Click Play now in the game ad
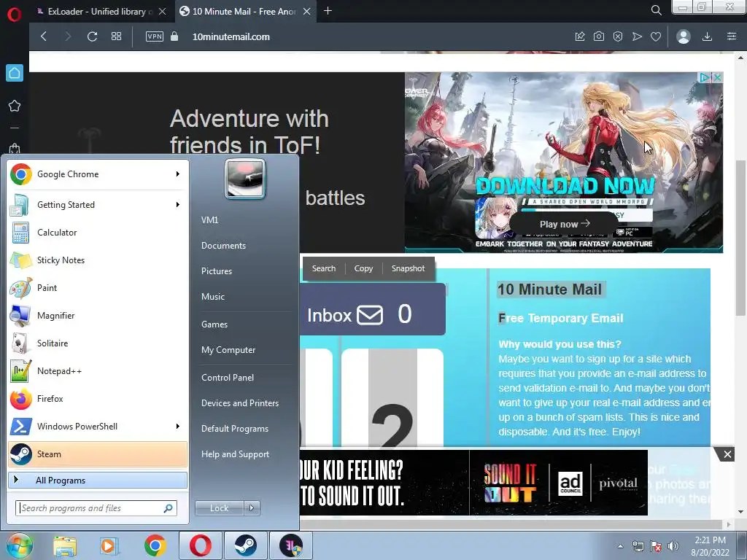747x560 pixels. click(565, 224)
